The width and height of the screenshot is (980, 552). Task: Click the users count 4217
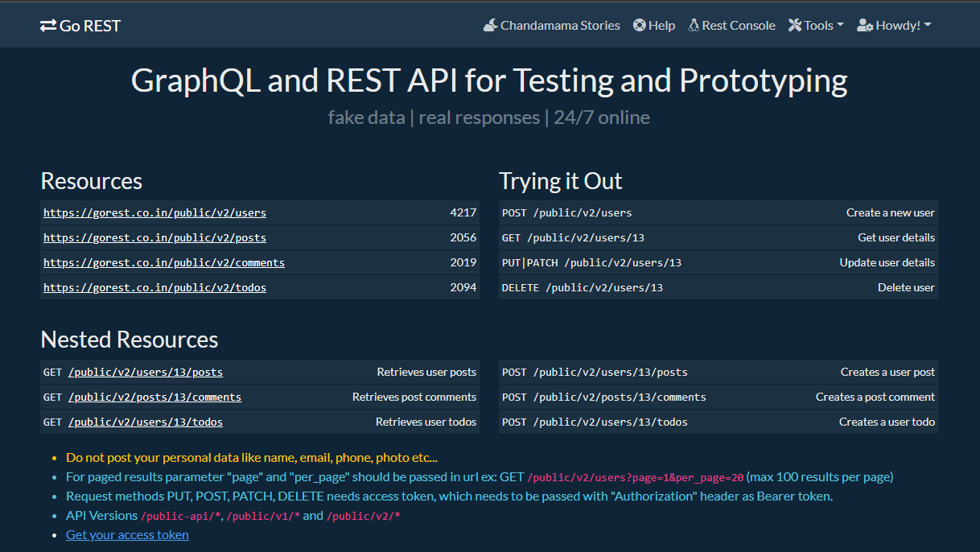(x=463, y=213)
